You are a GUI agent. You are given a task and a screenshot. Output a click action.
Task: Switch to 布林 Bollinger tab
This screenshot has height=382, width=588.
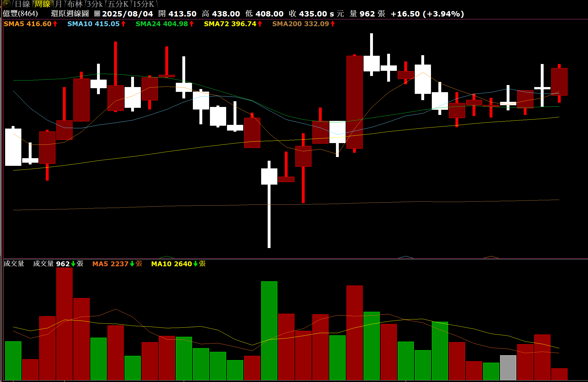pos(75,4)
